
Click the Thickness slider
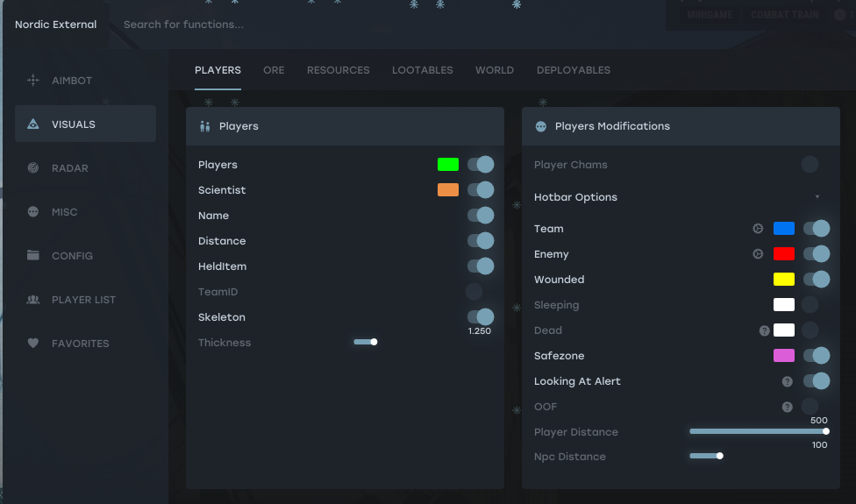[x=365, y=342]
